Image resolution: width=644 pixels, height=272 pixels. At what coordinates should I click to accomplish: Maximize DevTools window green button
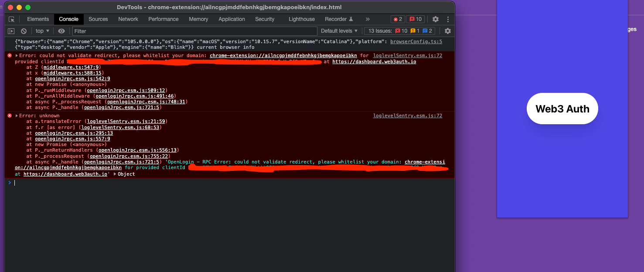pos(28,7)
